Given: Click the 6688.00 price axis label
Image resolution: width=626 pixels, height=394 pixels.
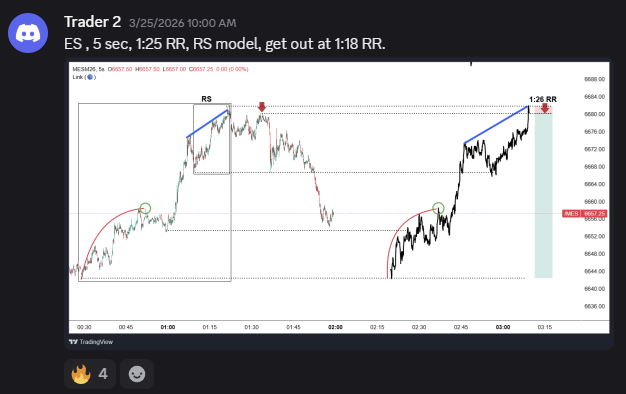Looking at the screenshot, I should pyautogui.click(x=594, y=79).
